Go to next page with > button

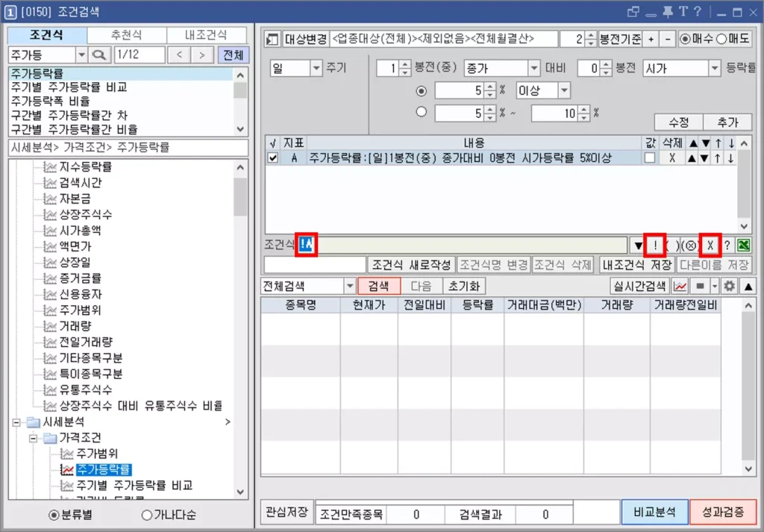(201, 55)
